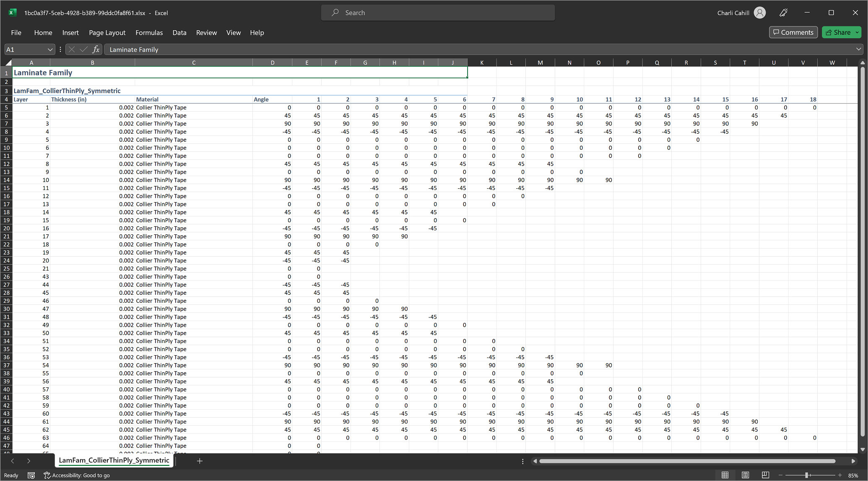Click the Thickness (in) header cell
868x481 pixels.
tap(92, 99)
